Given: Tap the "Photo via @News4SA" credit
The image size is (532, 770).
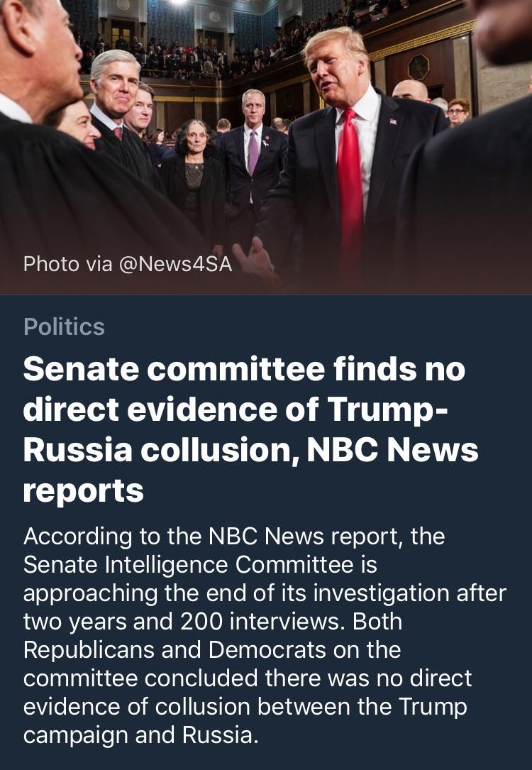Looking at the screenshot, I should coord(128,264).
